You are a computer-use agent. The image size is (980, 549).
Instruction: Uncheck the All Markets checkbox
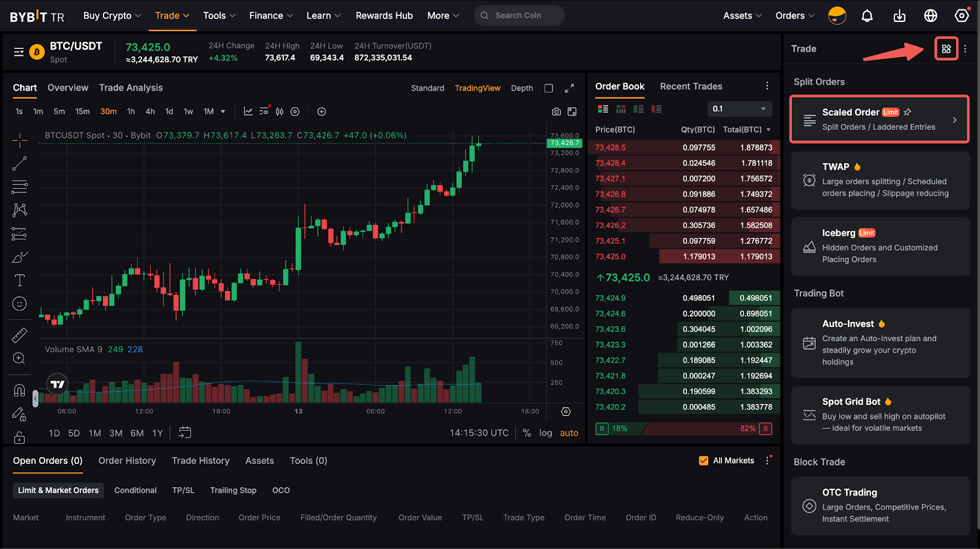704,461
